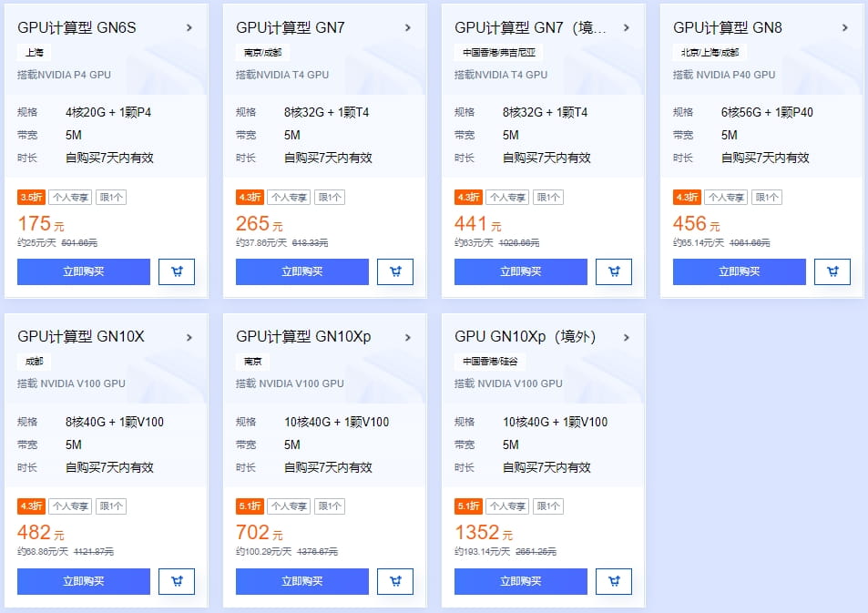Click the 3.5折 discount badge on GN6S

point(30,197)
